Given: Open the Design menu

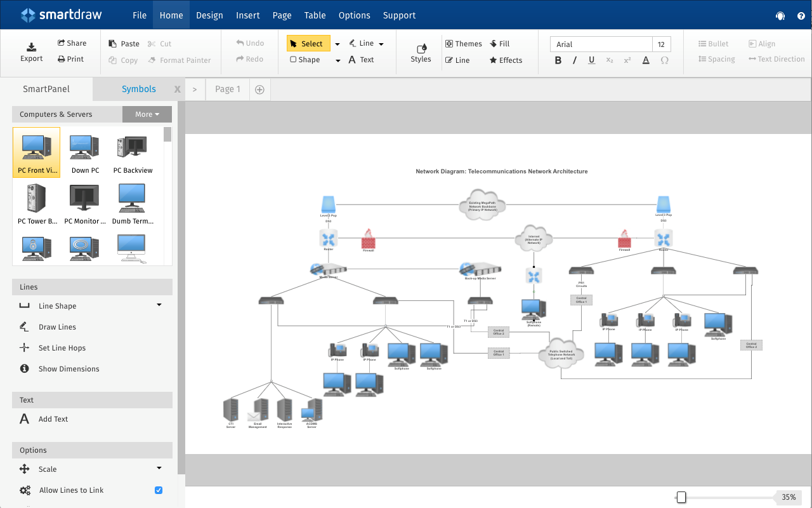Looking at the screenshot, I should (209, 15).
